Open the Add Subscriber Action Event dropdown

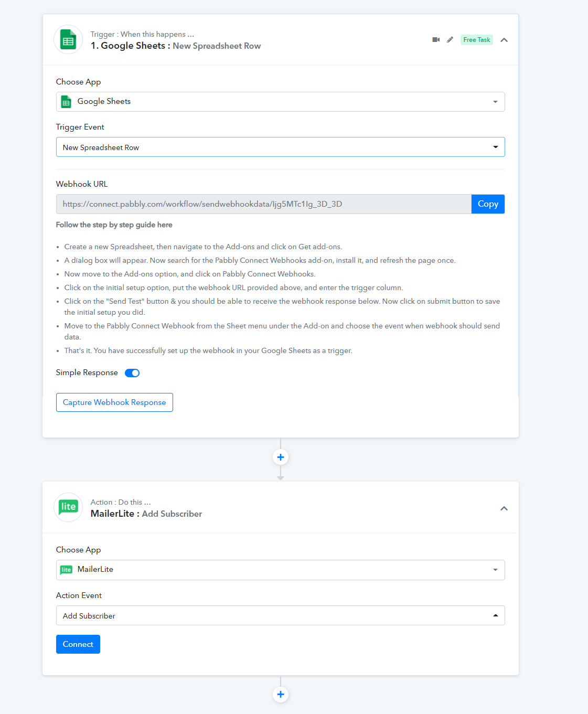280,615
